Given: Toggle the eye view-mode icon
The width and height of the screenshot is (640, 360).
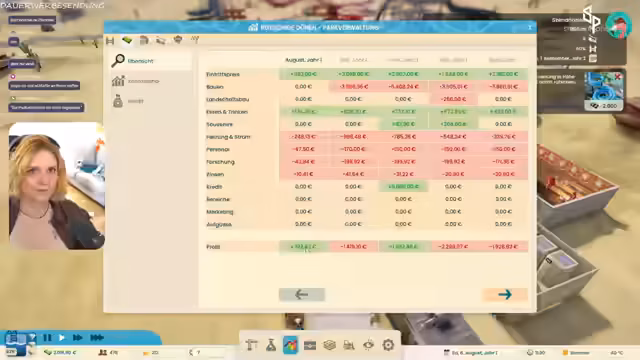Looking at the screenshot, I should 368,345.
